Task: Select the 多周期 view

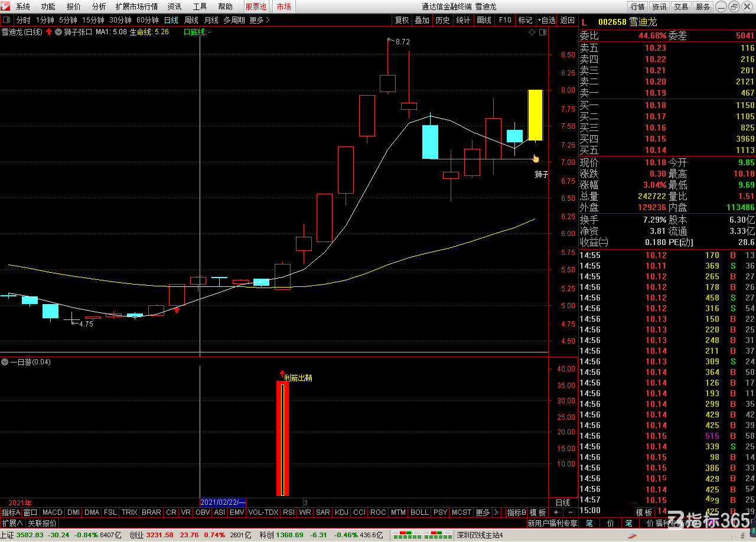Action: point(234,20)
